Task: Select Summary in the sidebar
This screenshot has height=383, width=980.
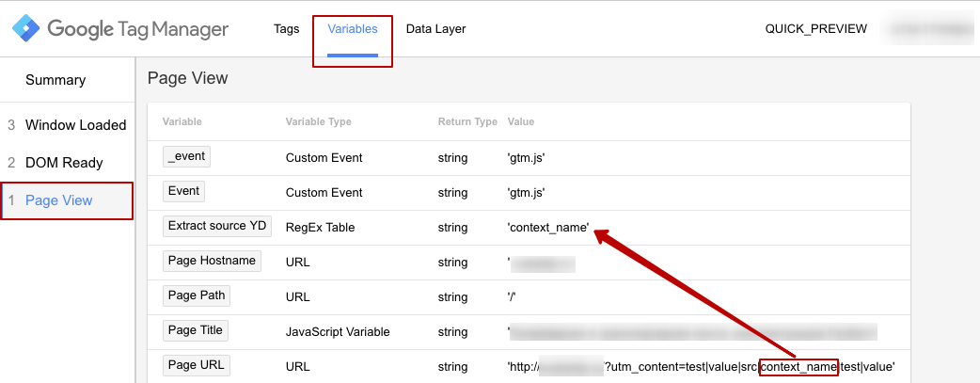Action: (55, 80)
